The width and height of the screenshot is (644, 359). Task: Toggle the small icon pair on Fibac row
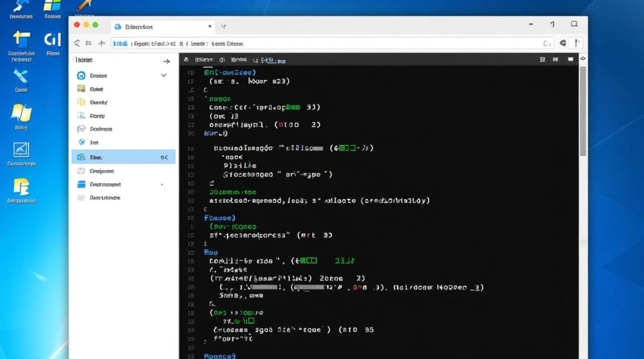(x=165, y=157)
